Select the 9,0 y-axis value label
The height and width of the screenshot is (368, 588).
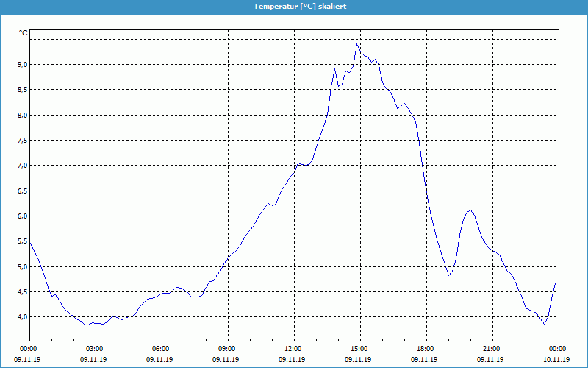pyautogui.click(x=22, y=65)
